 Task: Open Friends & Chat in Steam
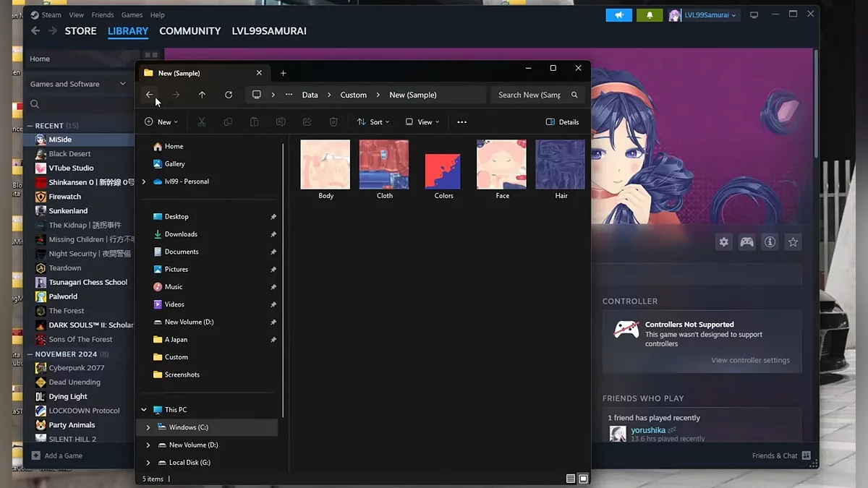click(x=781, y=455)
